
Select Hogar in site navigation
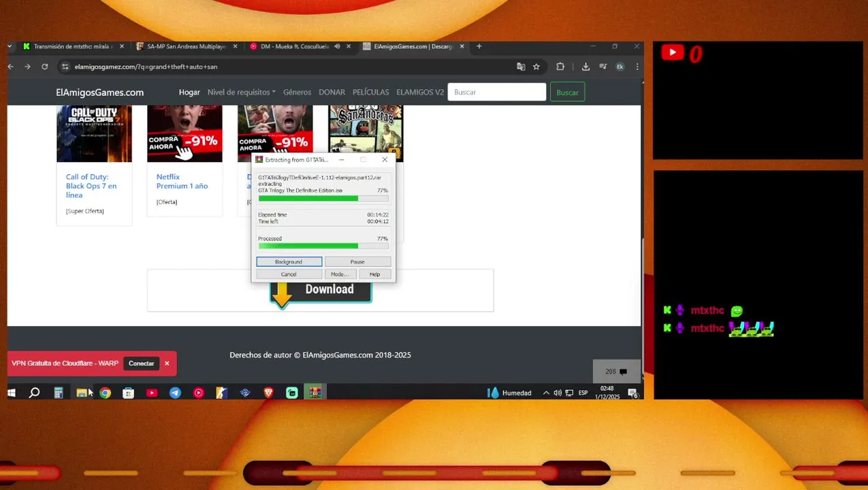(x=189, y=92)
